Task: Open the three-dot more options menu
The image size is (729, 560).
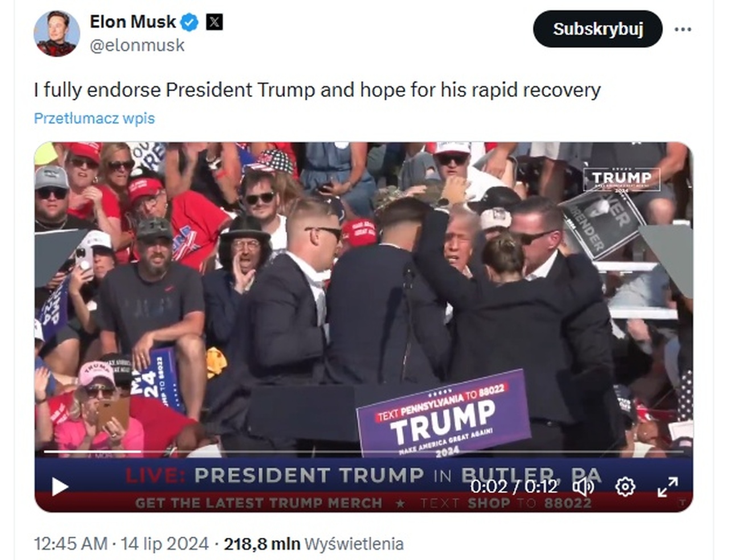Action: coord(682,29)
